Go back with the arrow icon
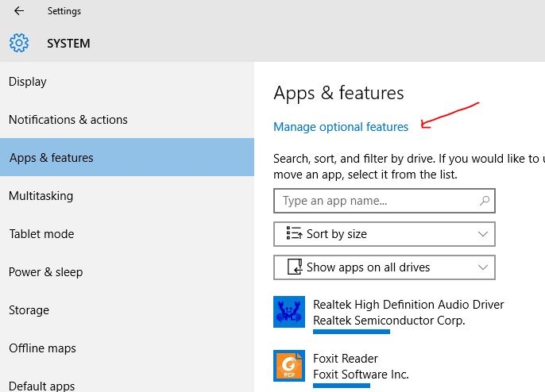Screen dimensions: 545x392 19,11
